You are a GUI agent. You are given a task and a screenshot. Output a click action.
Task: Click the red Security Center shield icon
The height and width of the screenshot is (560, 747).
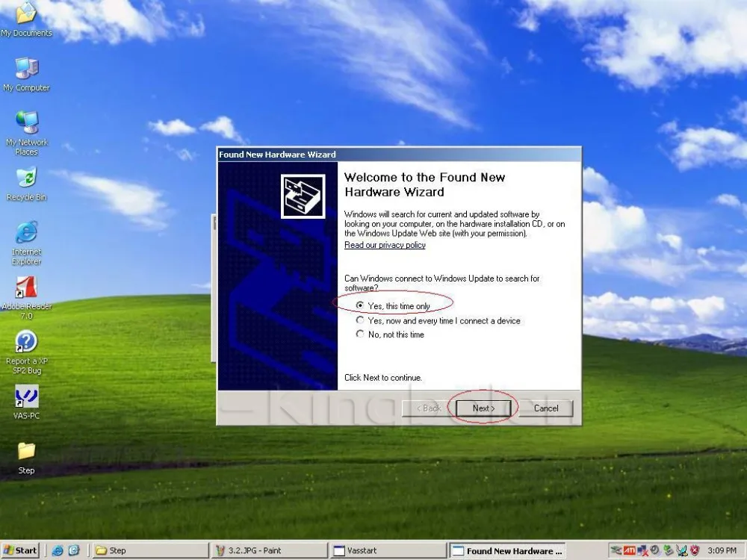tap(695, 550)
